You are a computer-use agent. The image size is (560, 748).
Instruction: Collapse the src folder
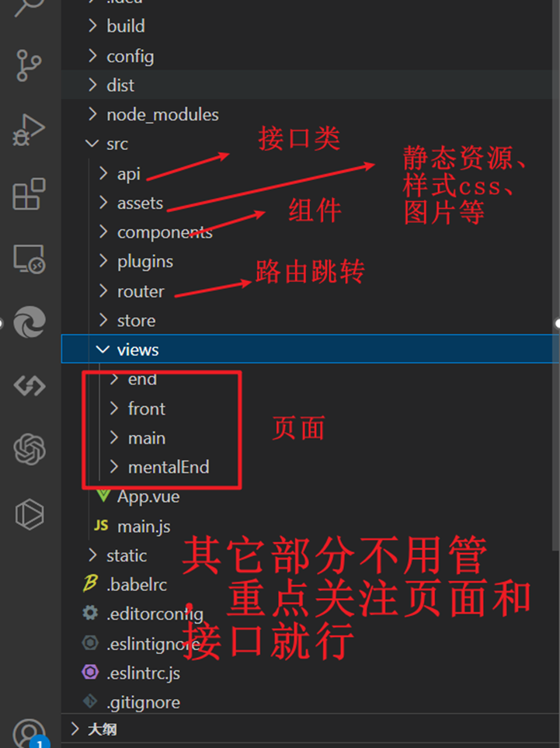point(310,144)
